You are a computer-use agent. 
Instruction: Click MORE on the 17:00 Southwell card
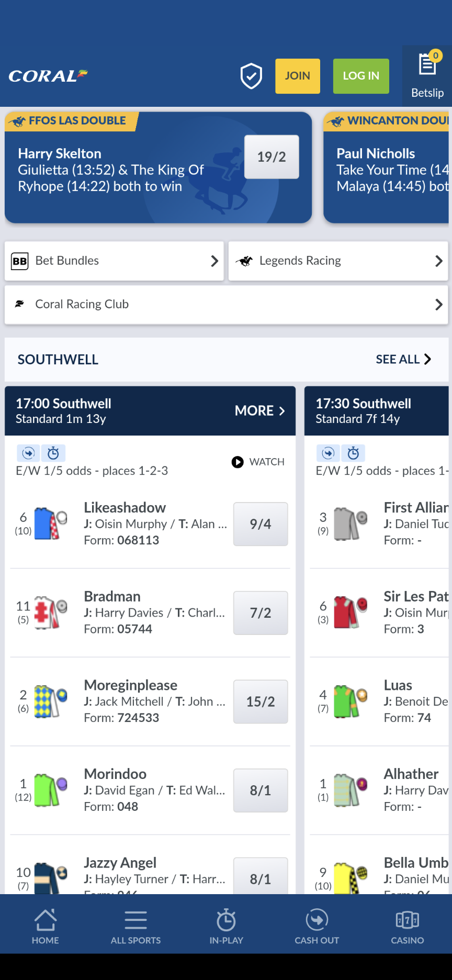coord(260,411)
